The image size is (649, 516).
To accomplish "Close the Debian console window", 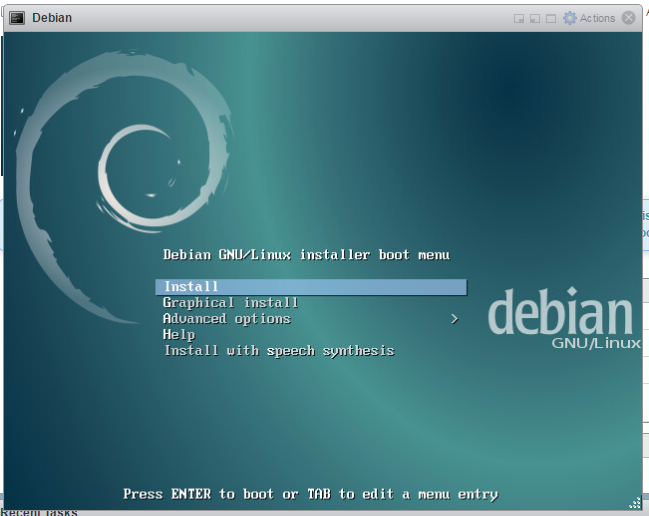I will [x=629, y=18].
